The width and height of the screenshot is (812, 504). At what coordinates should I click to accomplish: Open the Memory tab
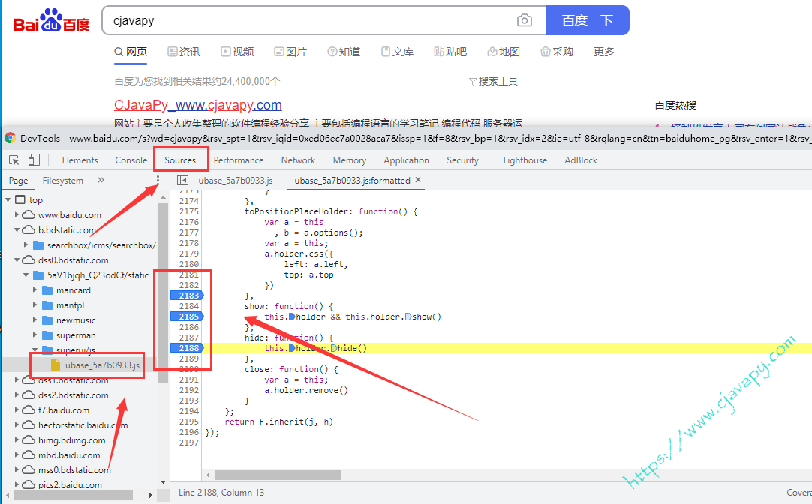350,160
